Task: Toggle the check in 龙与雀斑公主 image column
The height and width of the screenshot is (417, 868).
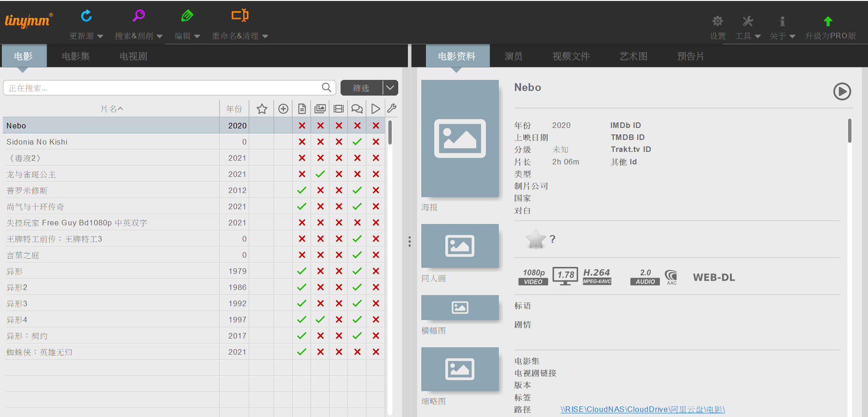Action: pos(320,174)
